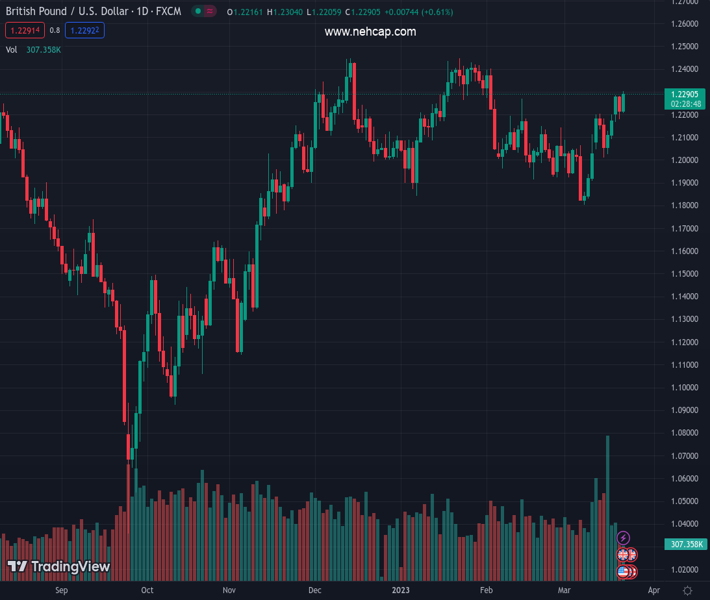Open chart settings gear icon
The width and height of the screenshot is (710, 600).
(687, 590)
